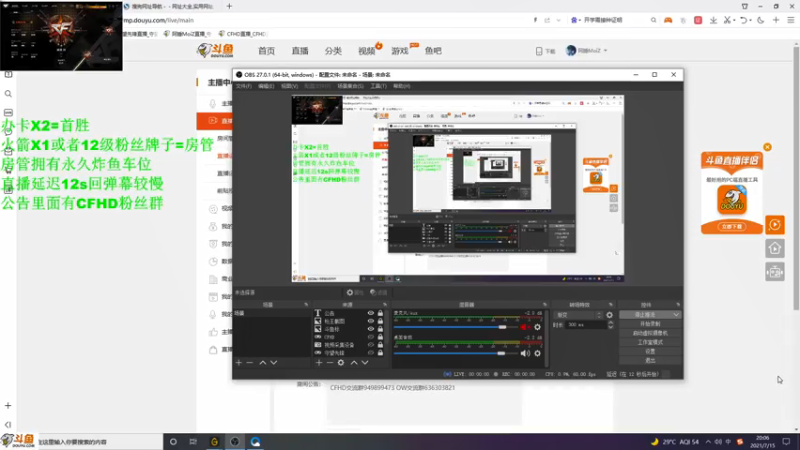Toggle the lock on the 视频采集设备 source

tap(380, 345)
